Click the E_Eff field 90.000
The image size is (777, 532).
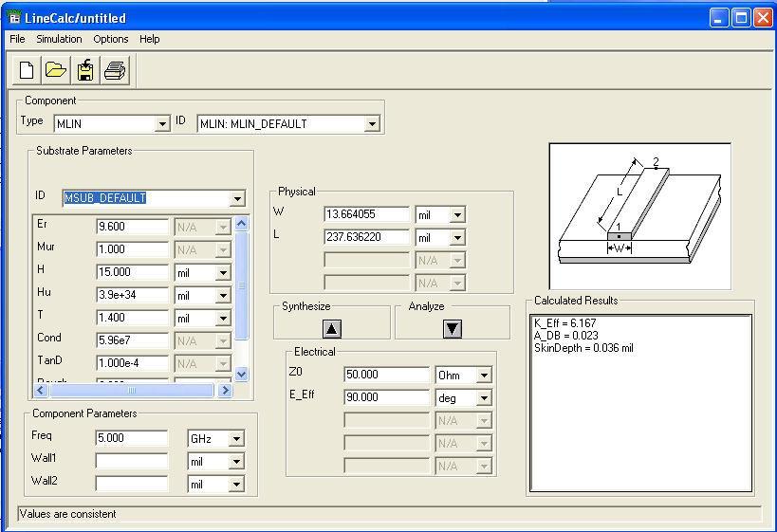coord(386,397)
